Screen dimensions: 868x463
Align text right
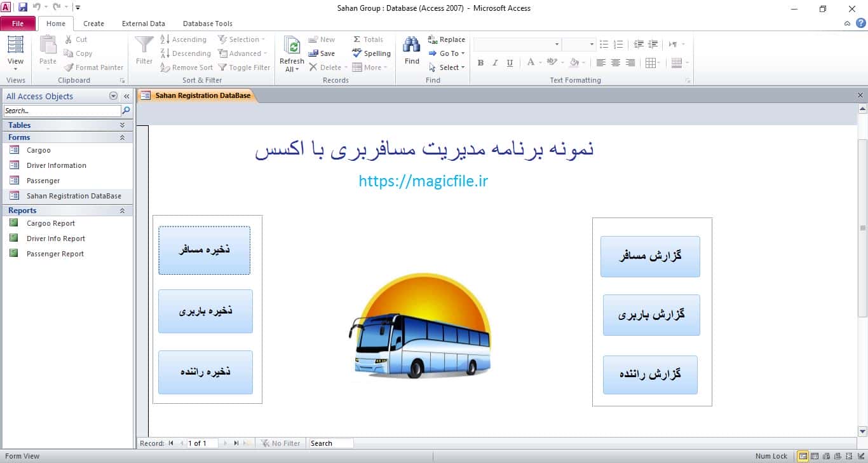[630, 63]
